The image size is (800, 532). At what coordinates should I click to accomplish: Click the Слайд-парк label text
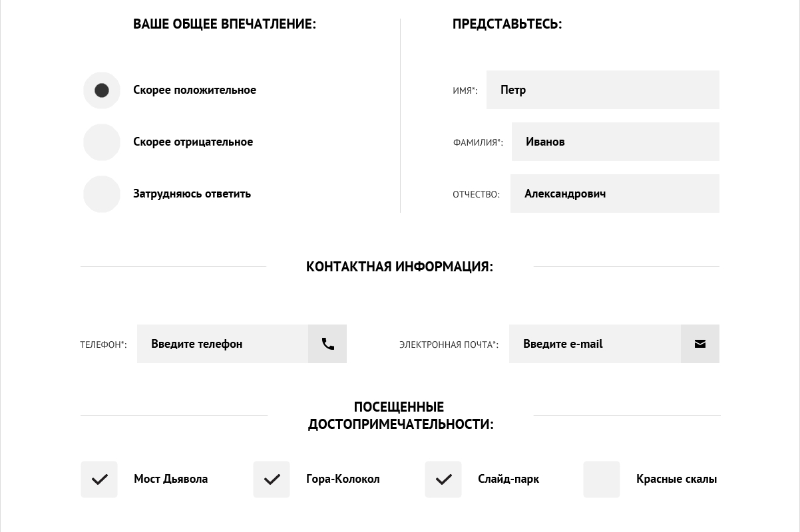[x=508, y=479]
